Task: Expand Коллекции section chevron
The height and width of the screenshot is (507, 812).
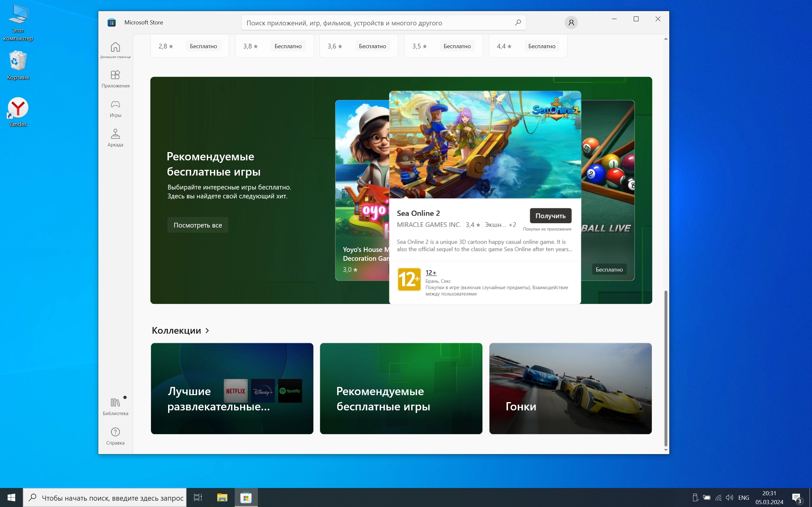Action: pos(207,331)
